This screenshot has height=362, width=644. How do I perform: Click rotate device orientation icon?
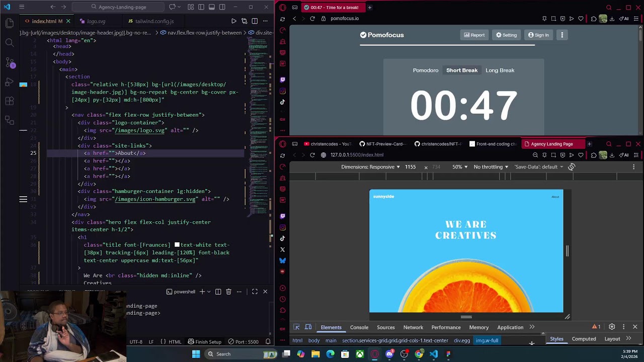(572, 167)
